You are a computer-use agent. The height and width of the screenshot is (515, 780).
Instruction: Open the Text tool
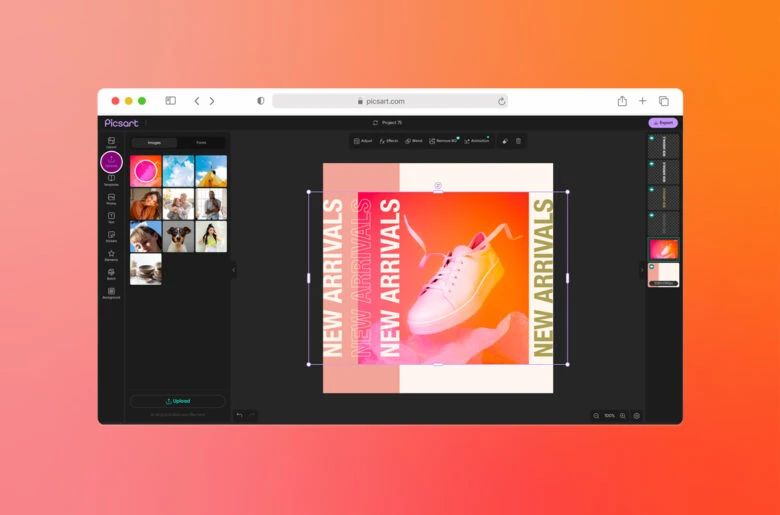pyautogui.click(x=111, y=217)
